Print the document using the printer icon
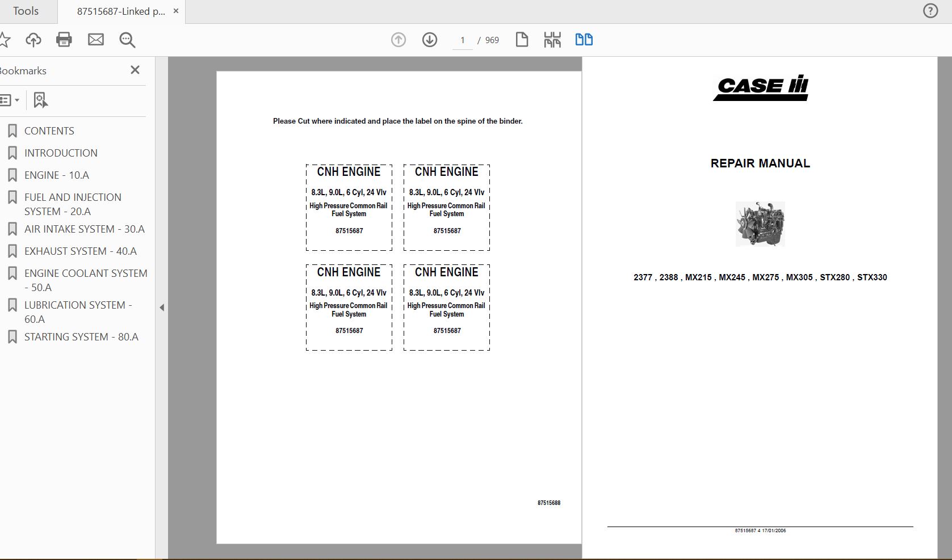Screen dimensions: 952x560 tap(64, 40)
